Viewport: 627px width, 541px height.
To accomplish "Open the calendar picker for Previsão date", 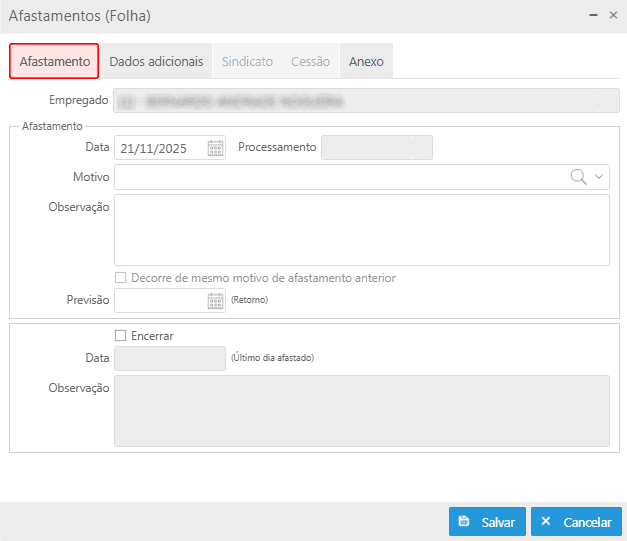I will click(216, 301).
